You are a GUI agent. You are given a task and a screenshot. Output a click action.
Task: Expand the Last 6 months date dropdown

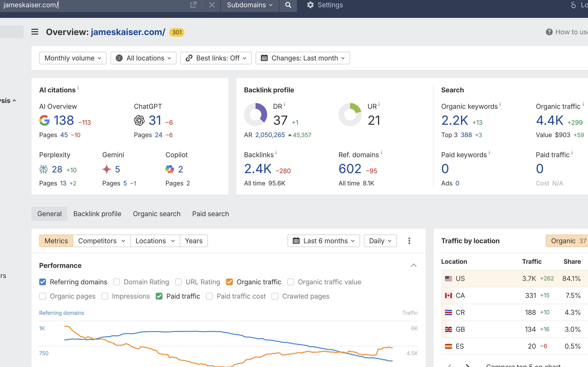tap(323, 241)
